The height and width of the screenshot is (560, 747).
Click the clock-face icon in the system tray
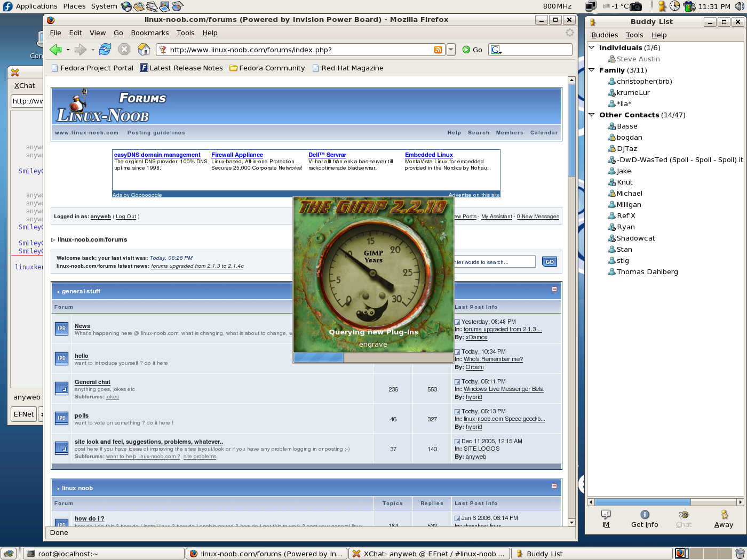pos(675,6)
